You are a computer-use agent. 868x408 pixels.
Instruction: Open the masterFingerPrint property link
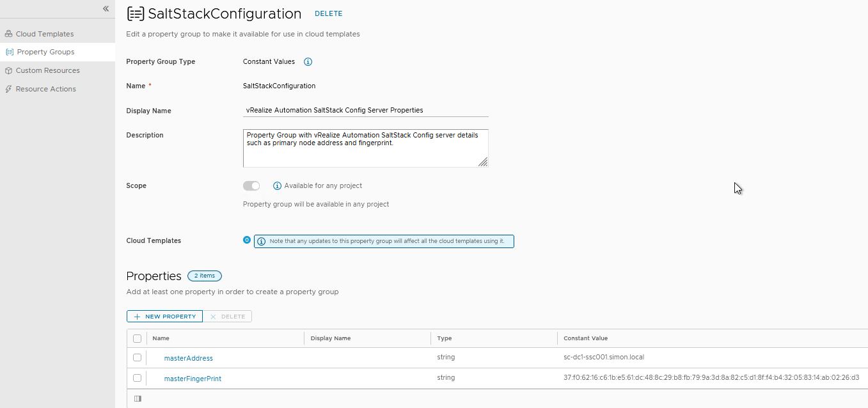(x=193, y=378)
